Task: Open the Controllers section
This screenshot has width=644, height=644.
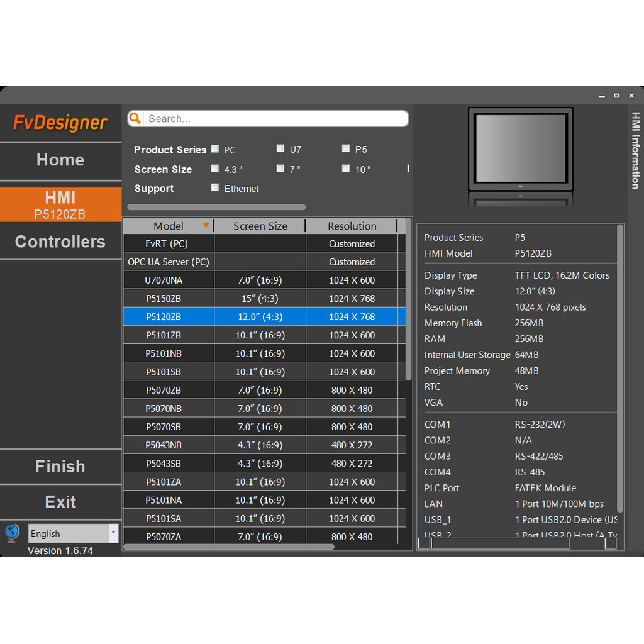Action: [60, 242]
